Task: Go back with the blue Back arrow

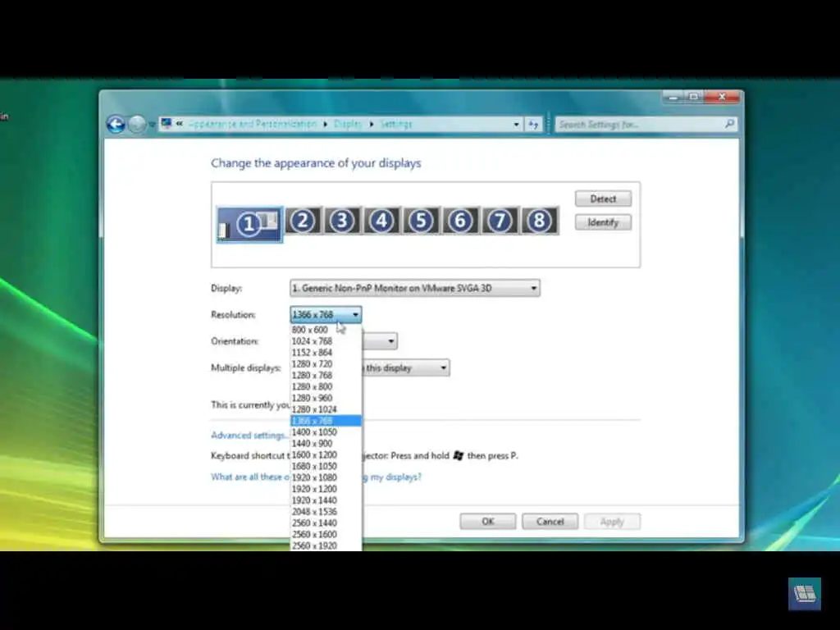Action: pyautogui.click(x=116, y=125)
